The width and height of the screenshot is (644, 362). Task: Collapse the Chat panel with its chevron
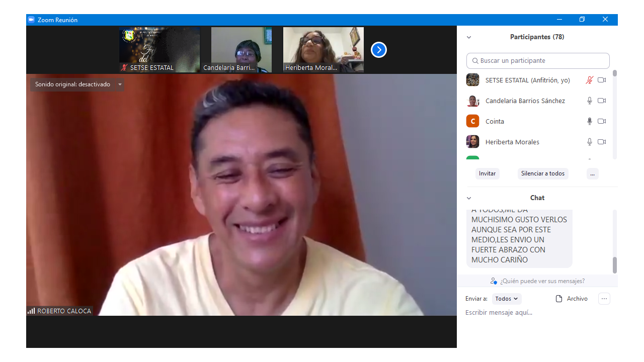point(469,198)
